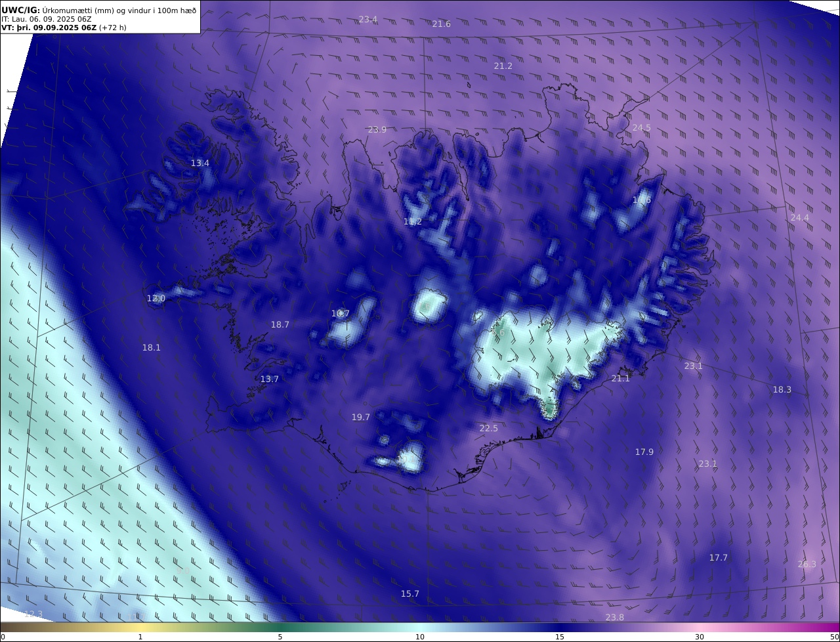Click the map value 18.3
The height and width of the screenshot is (642, 840).
(782, 390)
